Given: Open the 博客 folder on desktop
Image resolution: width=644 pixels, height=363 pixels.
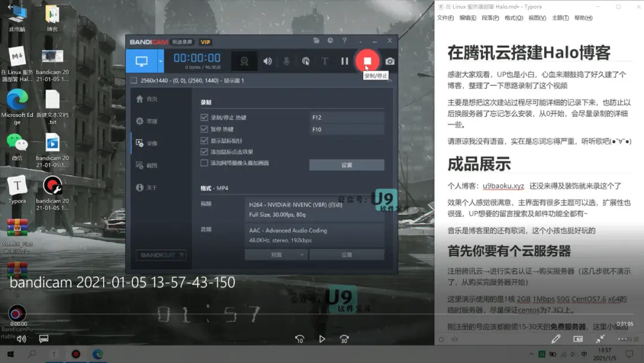Looking at the screenshot, I should click(x=52, y=18).
